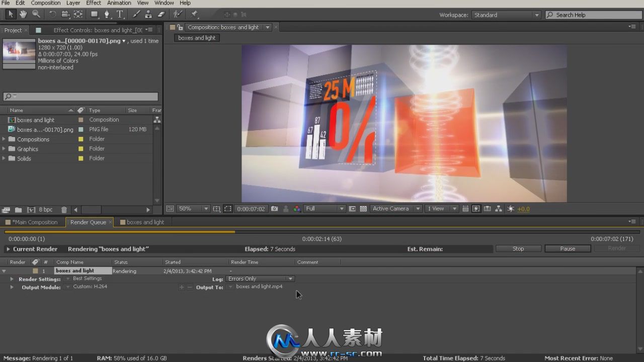Select the Pan Behind tool
The height and width of the screenshot is (362, 644).
tap(78, 15)
